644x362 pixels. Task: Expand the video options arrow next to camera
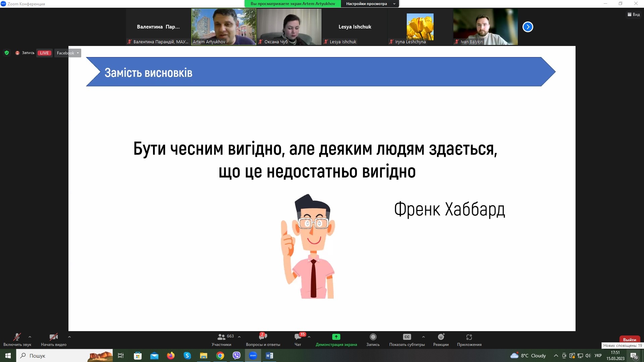coord(69,337)
